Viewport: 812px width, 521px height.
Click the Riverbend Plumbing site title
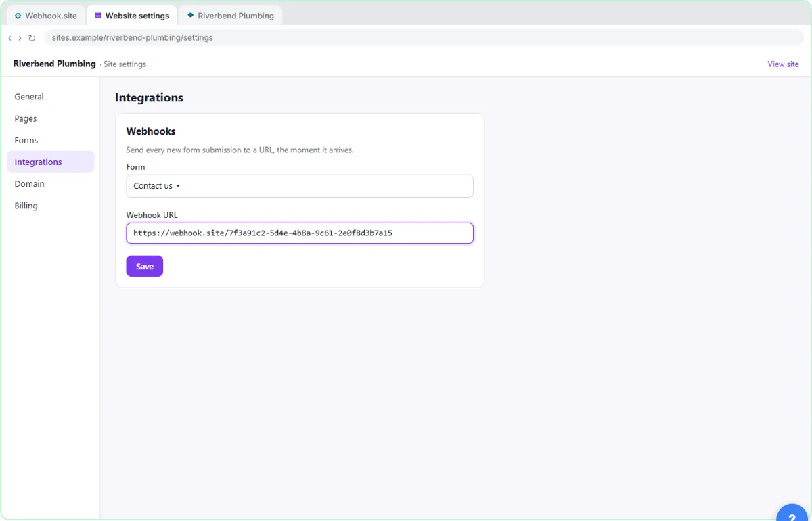[x=54, y=64]
